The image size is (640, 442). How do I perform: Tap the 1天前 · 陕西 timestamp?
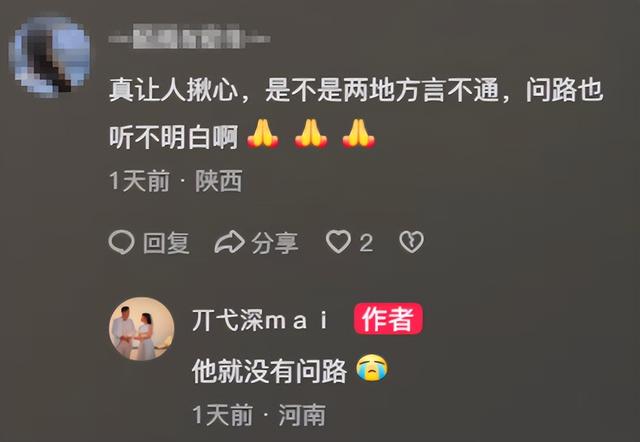[176, 181]
